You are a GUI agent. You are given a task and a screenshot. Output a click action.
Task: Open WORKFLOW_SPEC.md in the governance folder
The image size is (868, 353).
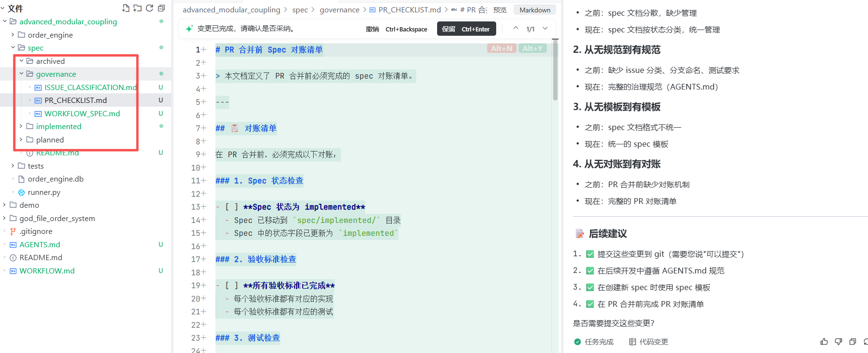click(x=82, y=113)
